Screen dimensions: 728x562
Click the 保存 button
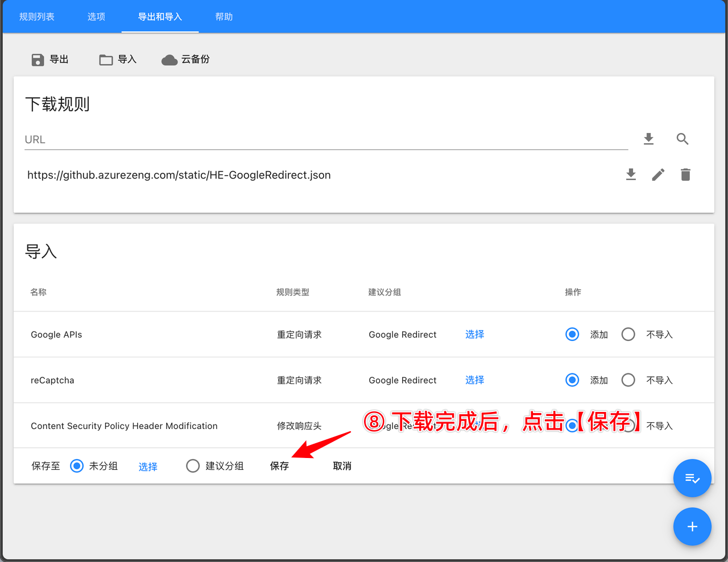pos(279,466)
